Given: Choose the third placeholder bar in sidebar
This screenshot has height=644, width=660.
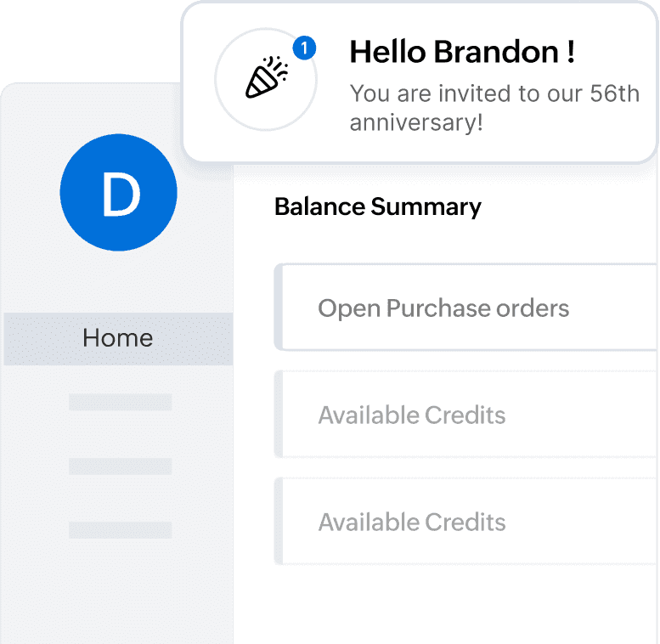Looking at the screenshot, I should click(x=120, y=529).
